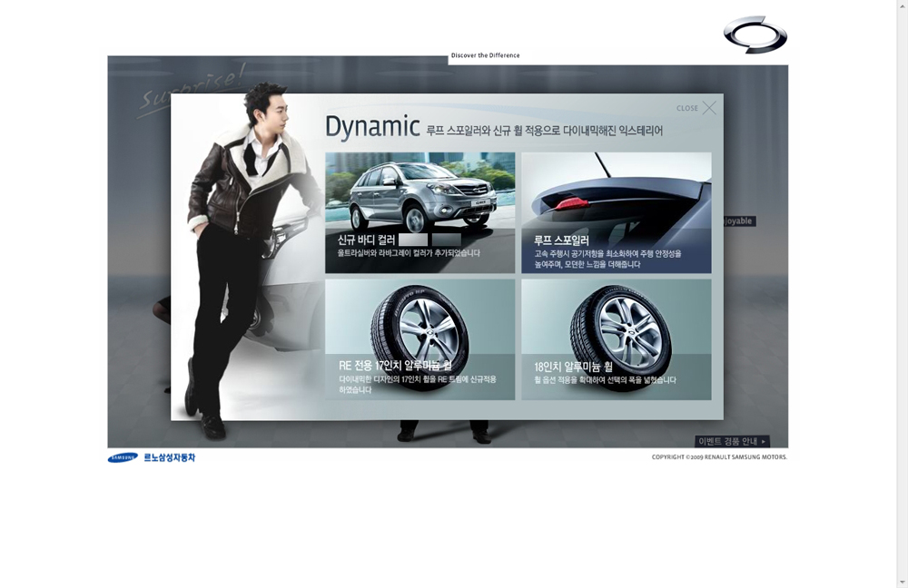Open the roof spoiler thumbnail image
Screen dimensions: 908x588
pyautogui.click(x=616, y=191)
